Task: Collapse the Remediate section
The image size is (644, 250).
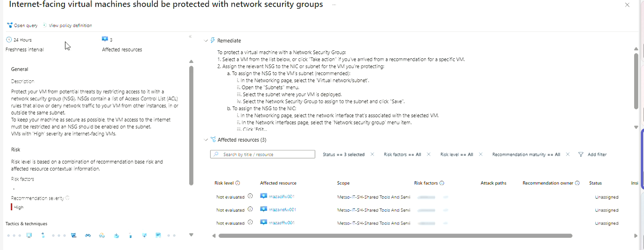Action: pyautogui.click(x=206, y=41)
